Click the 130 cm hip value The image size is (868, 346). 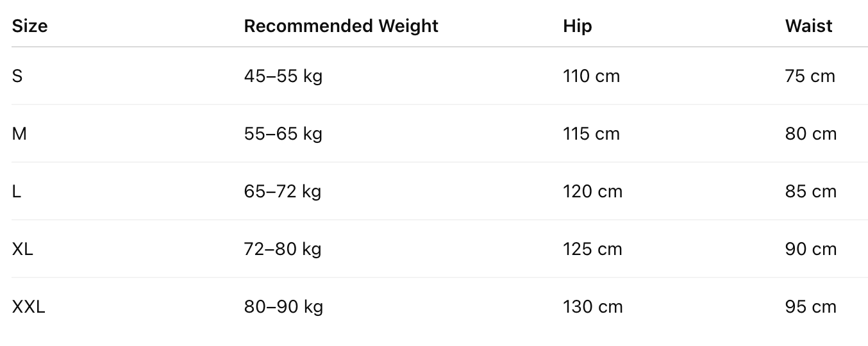coord(593,307)
